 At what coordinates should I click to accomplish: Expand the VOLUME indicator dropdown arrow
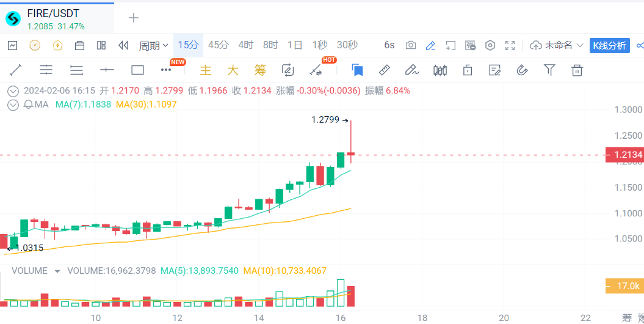(x=57, y=271)
